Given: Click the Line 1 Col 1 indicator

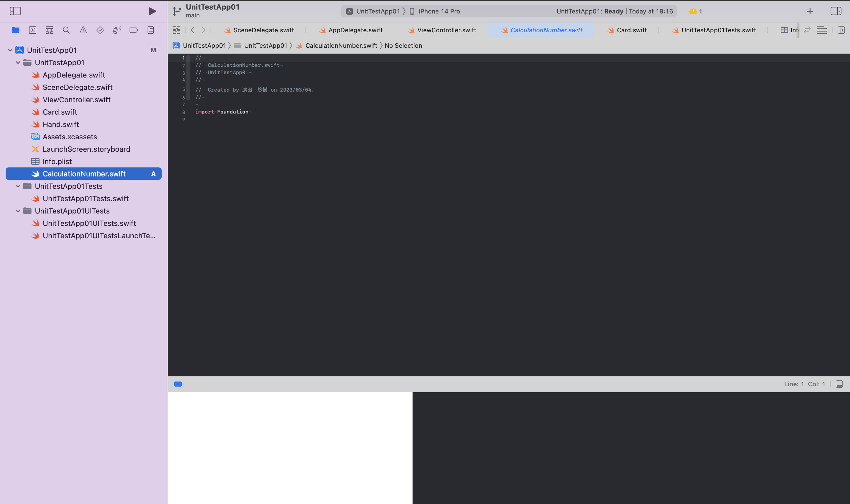Looking at the screenshot, I should point(804,384).
